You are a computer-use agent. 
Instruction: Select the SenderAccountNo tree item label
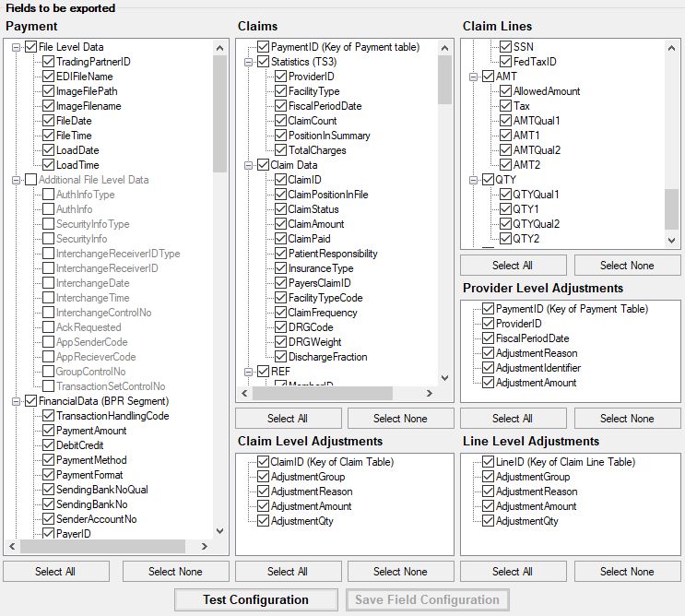click(x=97, y=519)
